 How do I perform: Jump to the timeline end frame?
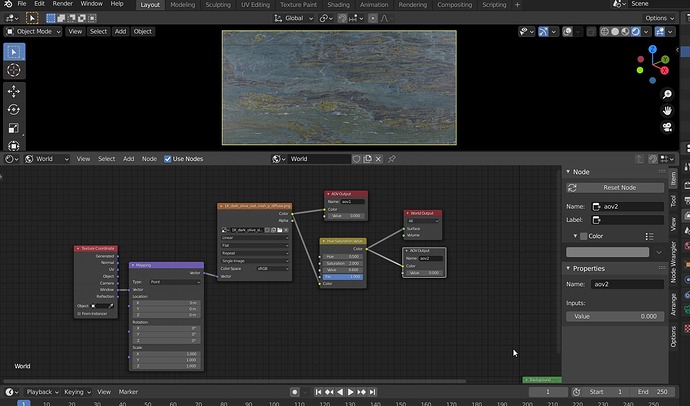372,392
